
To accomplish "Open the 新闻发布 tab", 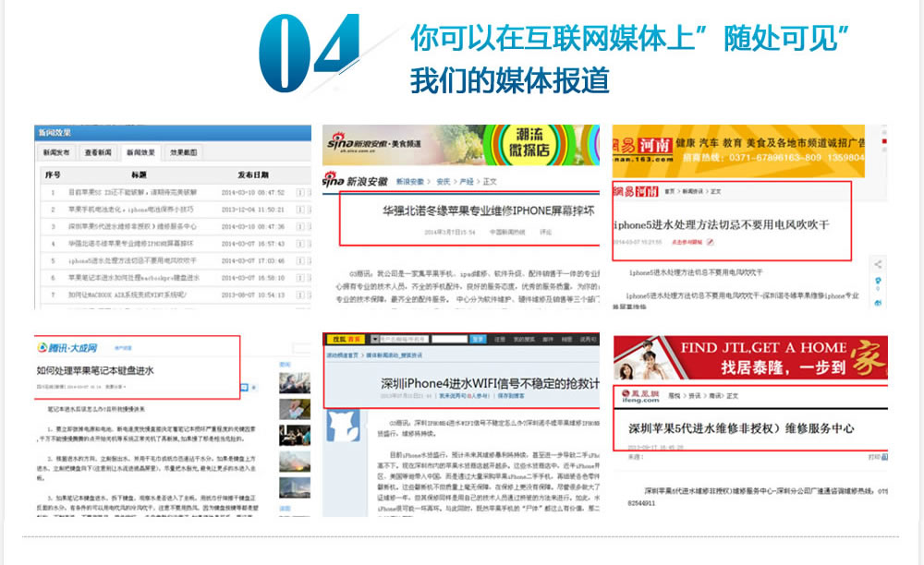I will (x=55, y=152).
